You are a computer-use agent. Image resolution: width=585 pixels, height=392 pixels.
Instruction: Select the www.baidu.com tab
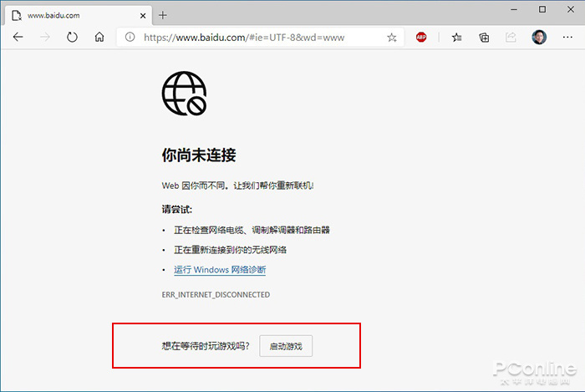79,16
